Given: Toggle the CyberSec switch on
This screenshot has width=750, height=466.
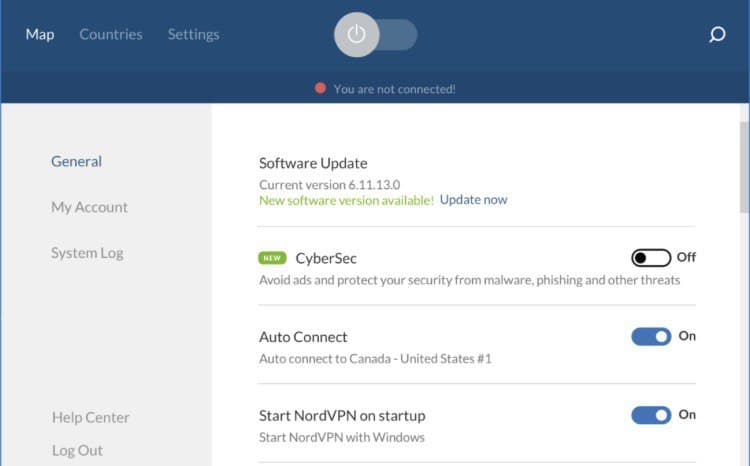Looking at the screenshot, I should 651,258.
